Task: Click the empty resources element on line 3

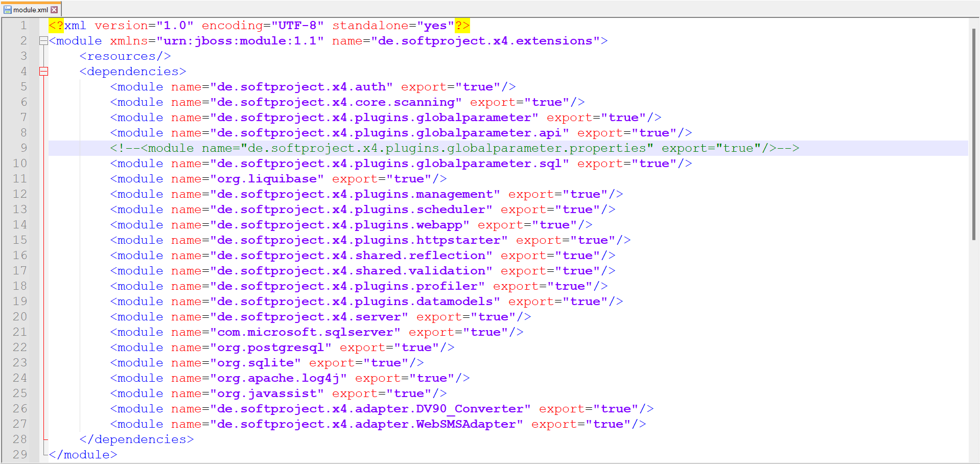Action: pos(124,56)
